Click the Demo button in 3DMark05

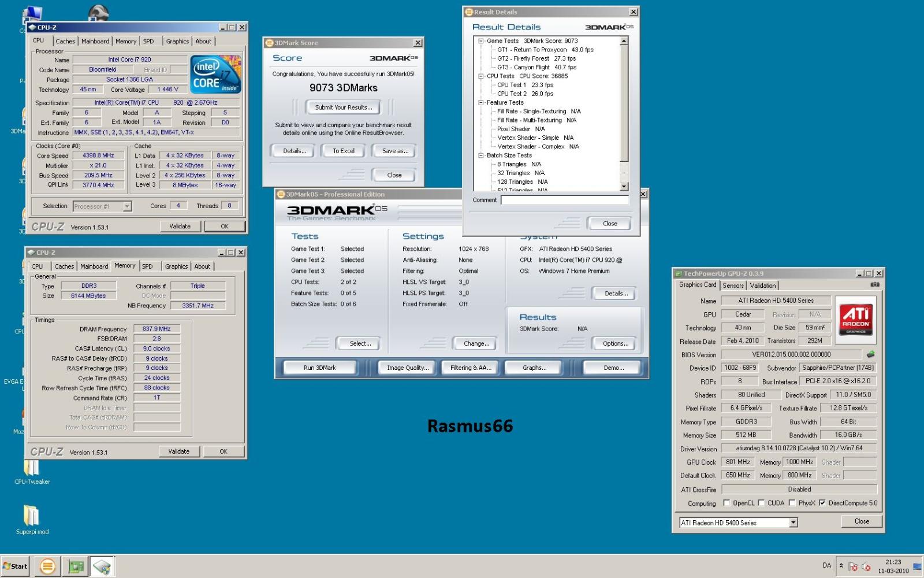coord(613,368)
